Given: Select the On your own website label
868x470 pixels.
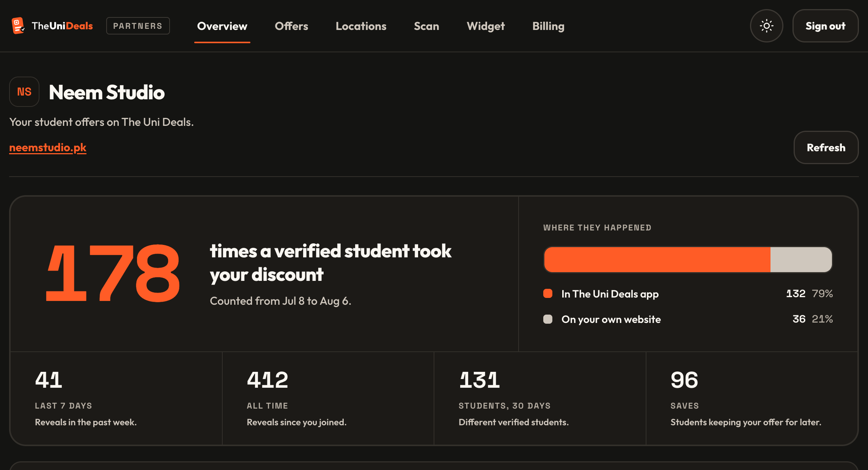Looking at the screenshot, I should point(611,319).
